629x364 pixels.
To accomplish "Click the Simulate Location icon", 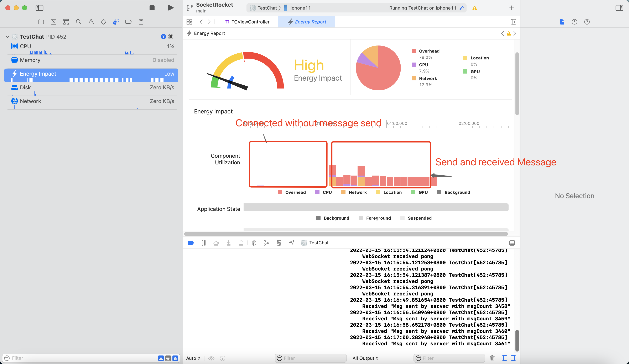I will coord(291,243).
